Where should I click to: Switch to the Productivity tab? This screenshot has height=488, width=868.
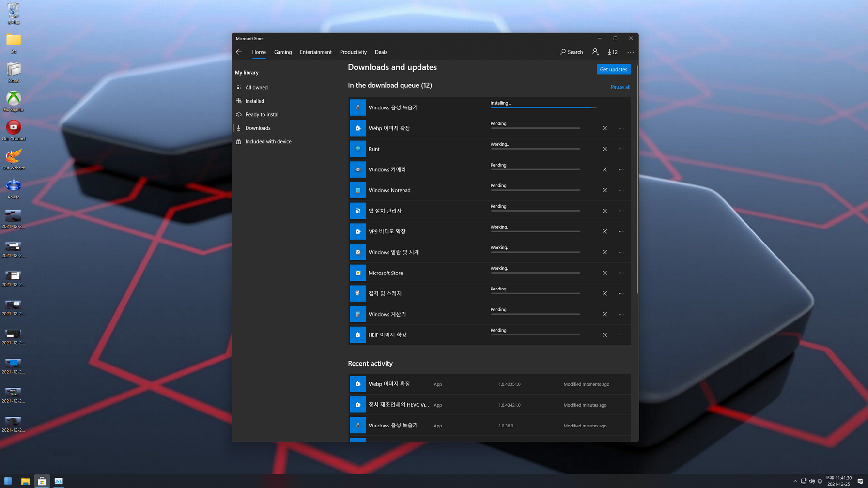pos(353,52)
